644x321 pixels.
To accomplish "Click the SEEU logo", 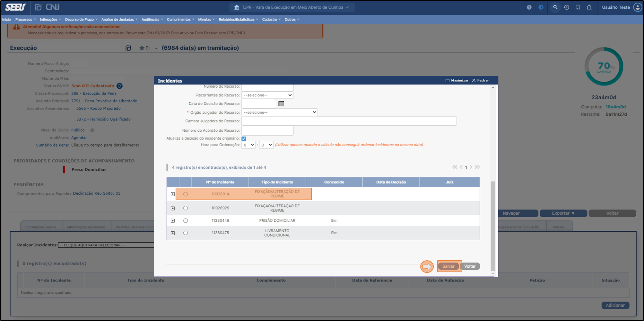I will click(15, 7).
